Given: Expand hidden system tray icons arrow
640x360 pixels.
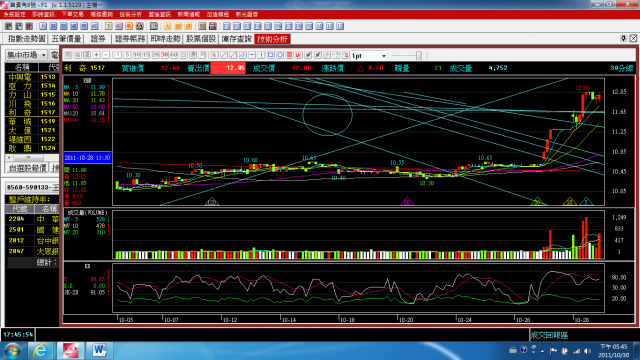Looking at the screenshot, I should point(542,351).
